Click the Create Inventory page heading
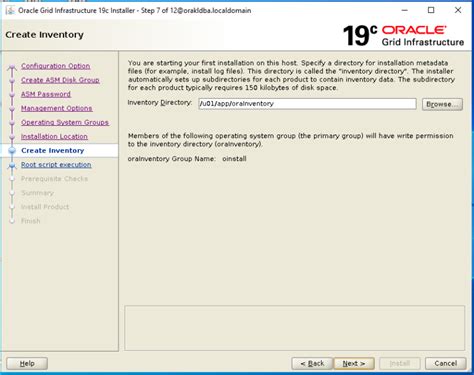The height and width of the screenshot is (375, 474). click(x=44, y=35)
